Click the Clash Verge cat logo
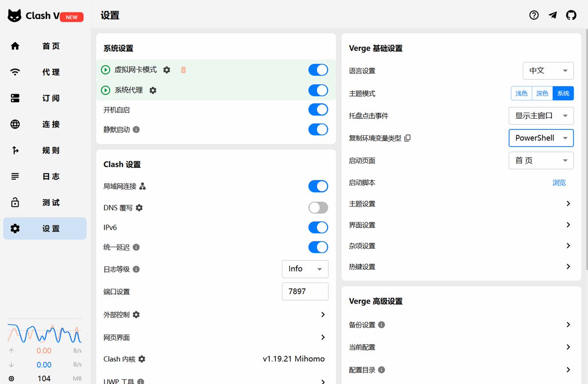The height and width of the screenshot is (384, 588). [15, 16]
